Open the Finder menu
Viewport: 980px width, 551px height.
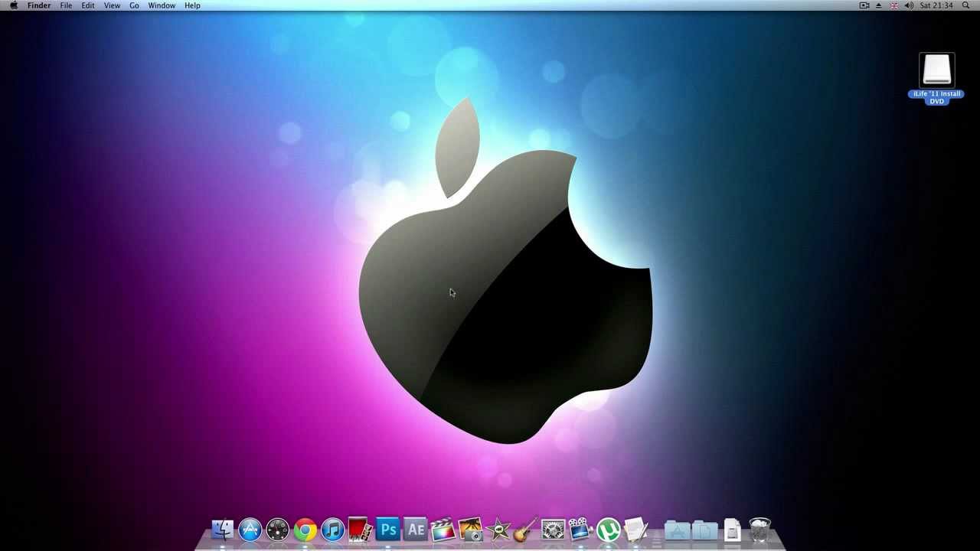point(39,5)
